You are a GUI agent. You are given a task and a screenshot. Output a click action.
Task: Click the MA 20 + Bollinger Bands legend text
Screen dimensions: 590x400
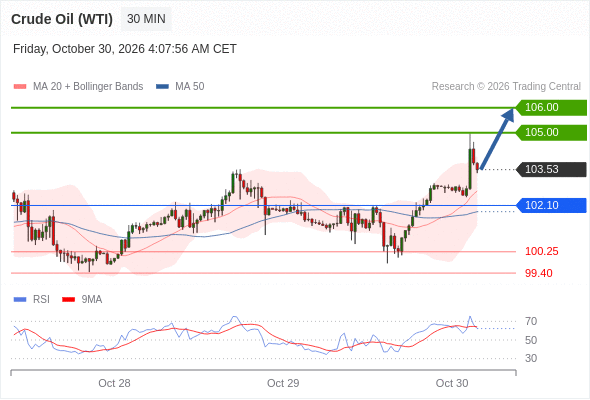point(88,87)
